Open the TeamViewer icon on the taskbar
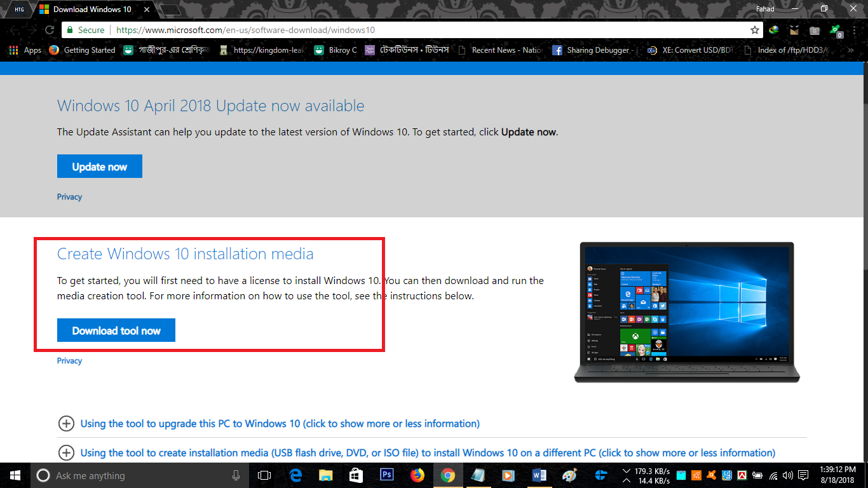Screen dimensions: 868x488 coord(600,475)
